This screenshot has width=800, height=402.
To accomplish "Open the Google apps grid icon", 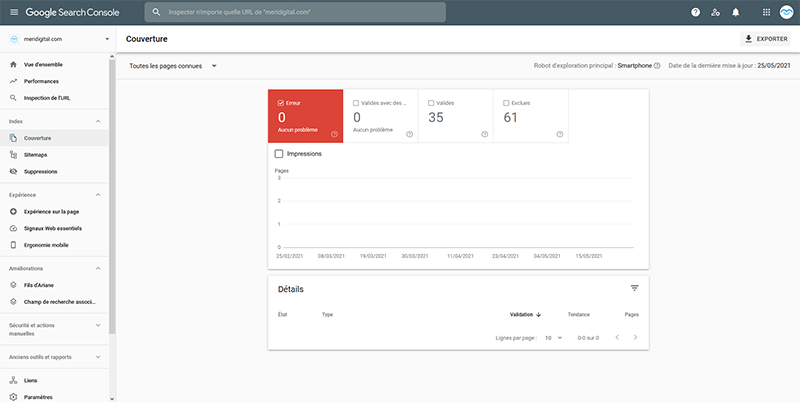I will (x=766, y=12).
